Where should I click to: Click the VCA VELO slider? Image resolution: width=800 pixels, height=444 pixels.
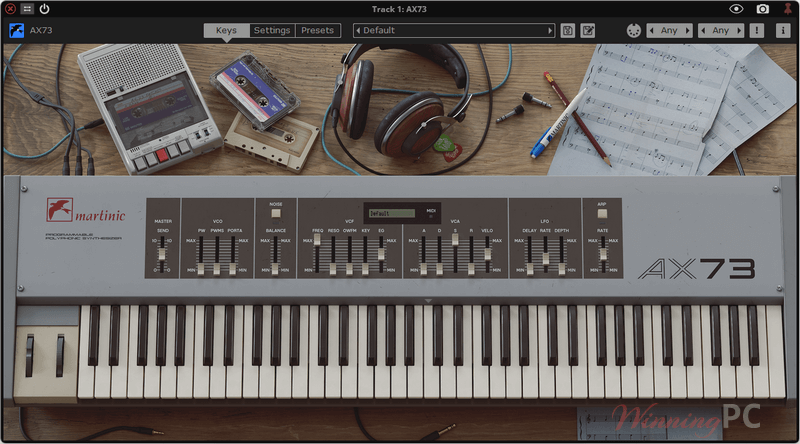pyautogui.click(x=487, y=254)
